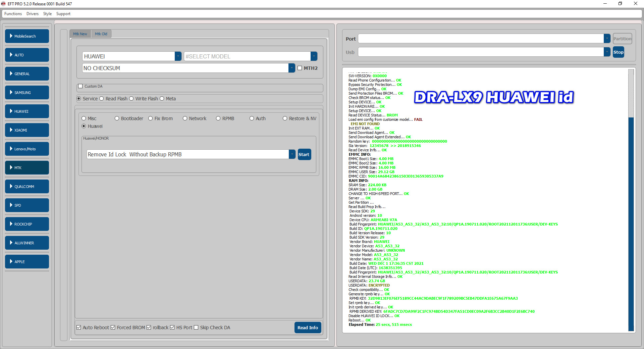This screenshot has width=644, height=349.
Task: Open the ALLWINNER sidebar section
Action: (27, 243)
